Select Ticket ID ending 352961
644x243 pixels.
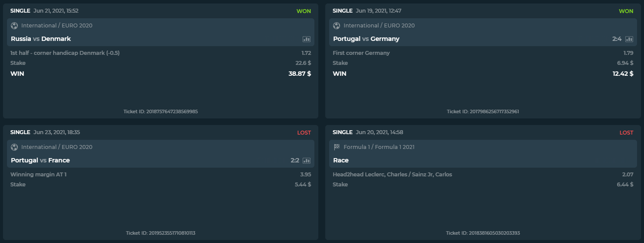(483, 111)
